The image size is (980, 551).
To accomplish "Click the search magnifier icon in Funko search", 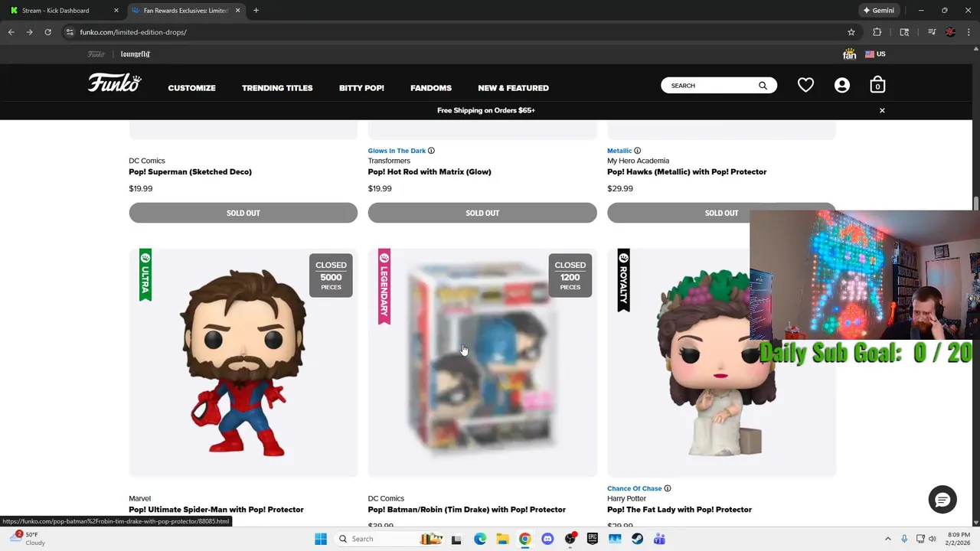I will click(x=763, y=86).
